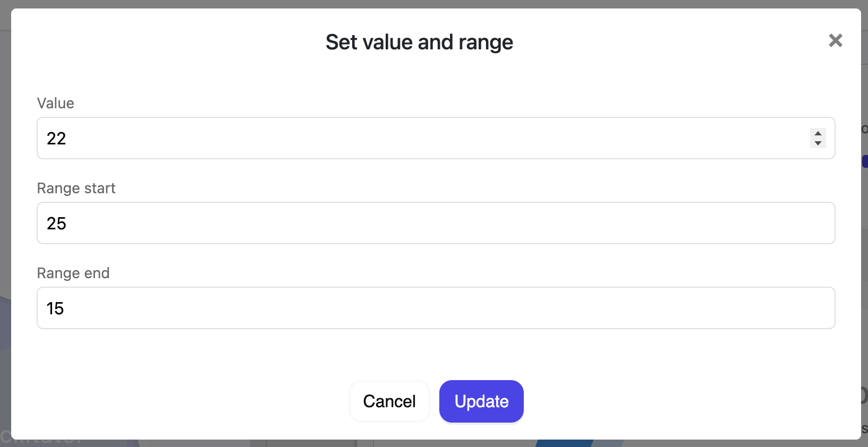
Task: Place cursor on the number 25
Action: click(x=56, y=223)
